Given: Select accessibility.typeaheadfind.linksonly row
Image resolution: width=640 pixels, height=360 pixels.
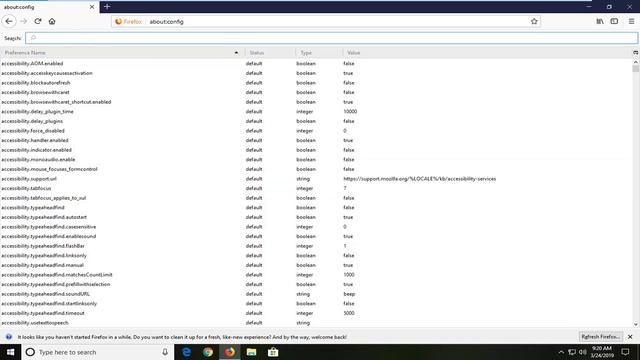Looking at the screenshot, I should click(316, 256).
